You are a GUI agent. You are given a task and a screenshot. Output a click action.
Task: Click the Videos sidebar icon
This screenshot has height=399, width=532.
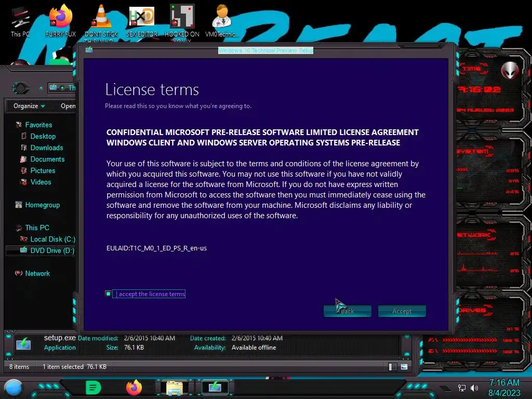coord(24,182)
